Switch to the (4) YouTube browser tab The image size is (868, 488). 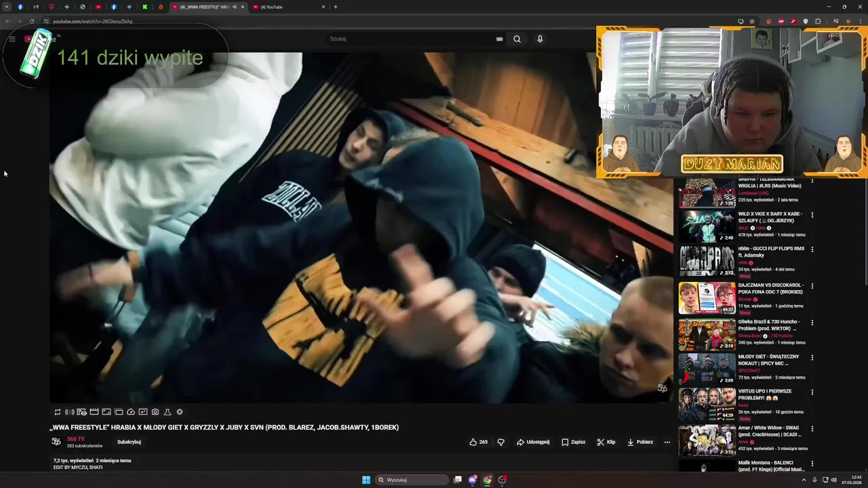(x=288, y=7)
